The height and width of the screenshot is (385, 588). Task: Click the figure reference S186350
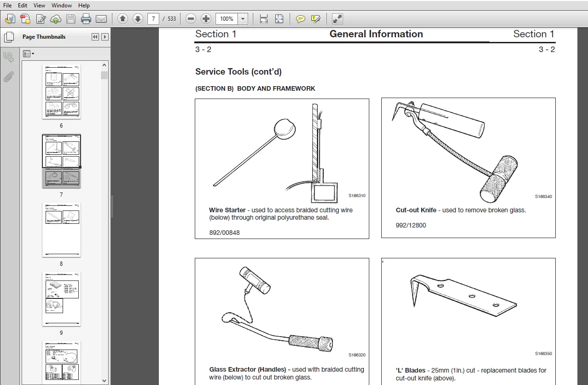point(543,354)
